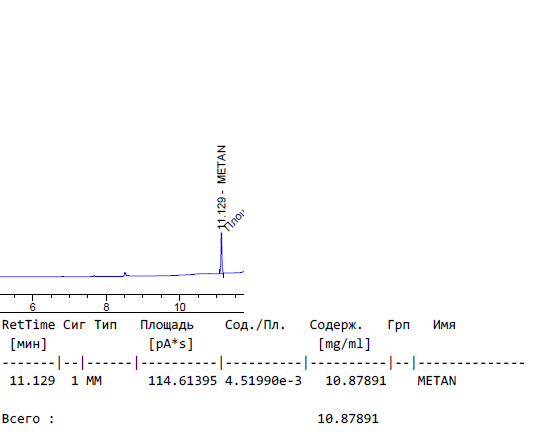538x434 pixels.
Task: Click the Имя column header
Action: (444, 325)
